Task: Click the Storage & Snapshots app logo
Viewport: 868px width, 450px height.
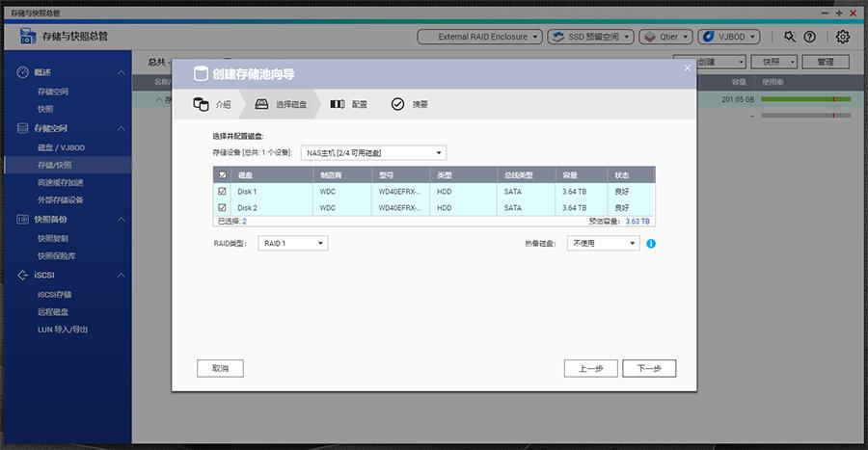Action: click(x=28, y=37)
